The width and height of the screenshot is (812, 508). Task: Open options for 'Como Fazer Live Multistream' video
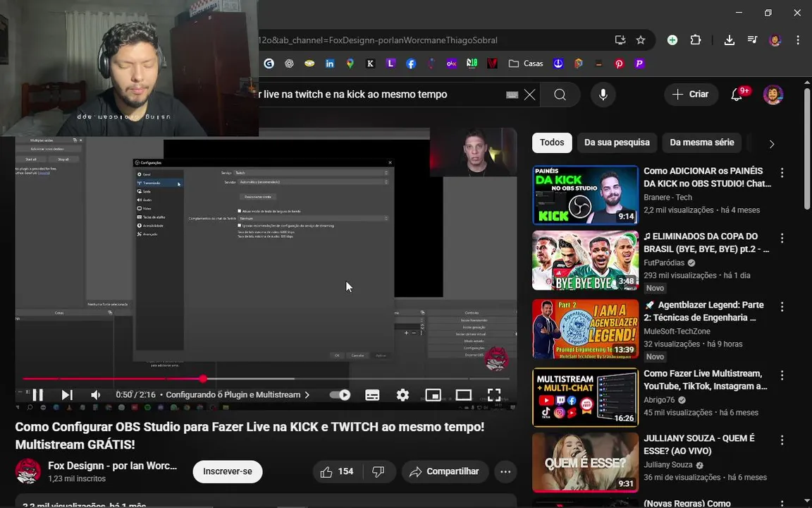782,375
